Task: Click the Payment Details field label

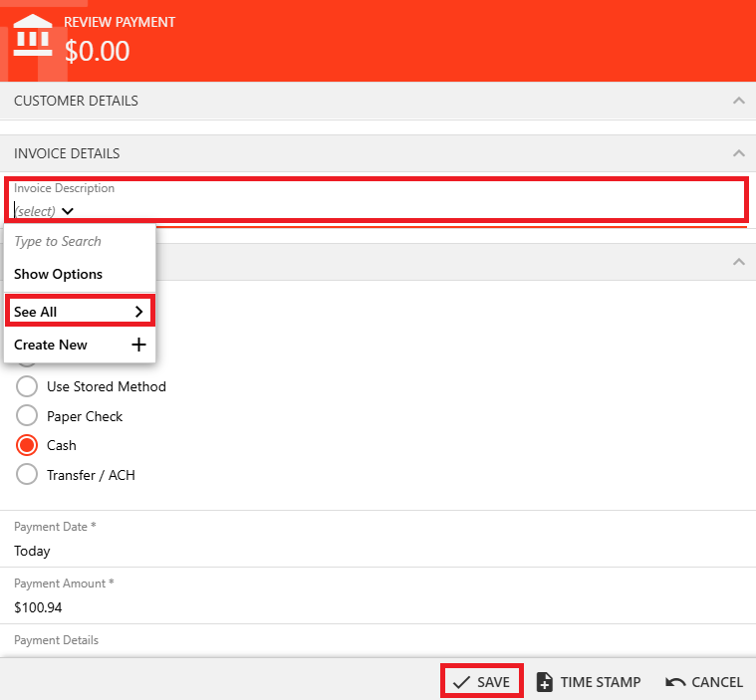Action: pos(56,640)
